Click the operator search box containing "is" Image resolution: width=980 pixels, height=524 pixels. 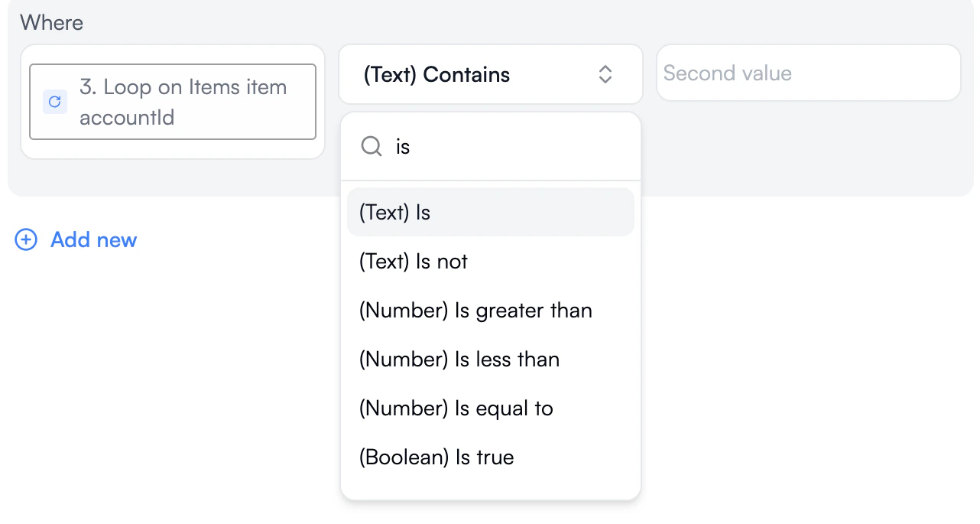505,146
